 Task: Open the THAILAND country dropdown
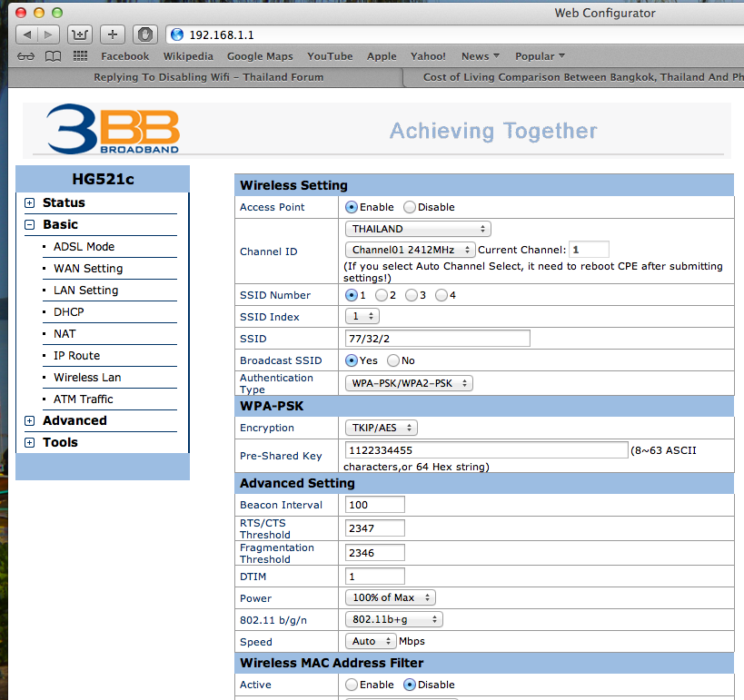418,229
